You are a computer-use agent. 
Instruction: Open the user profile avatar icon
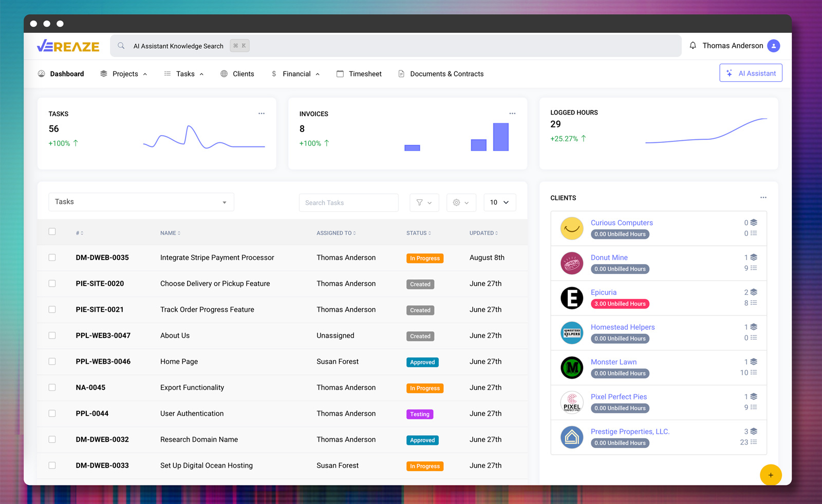point(773,46)
